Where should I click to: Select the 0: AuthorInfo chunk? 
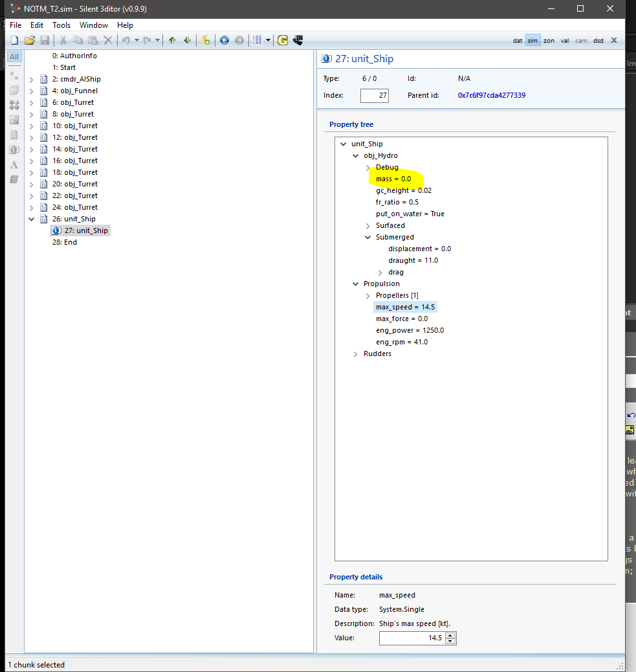pyautogui.click(x=74, y=56)
